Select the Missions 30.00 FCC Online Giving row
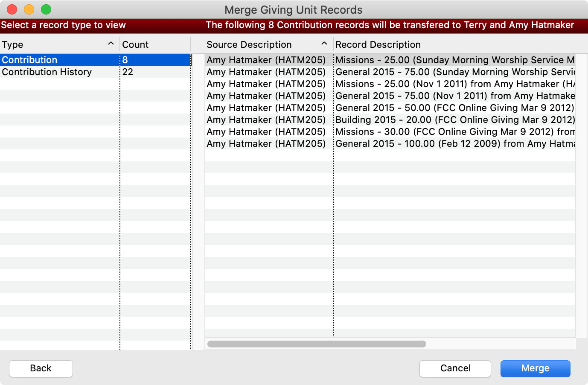This screenshot has width=588, height=385. coord(454,131)
